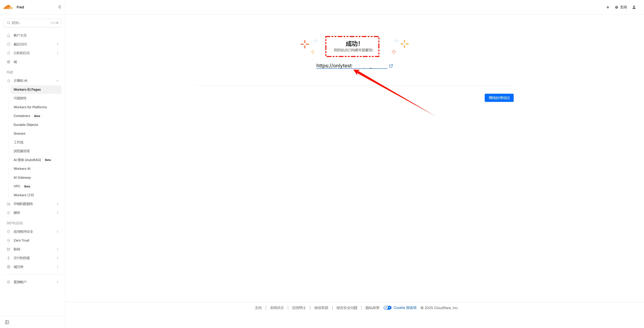Viewport: 644px width, 328px height.
Task: Open the AI Gateway menu item
Action: (x=22, y=177)
